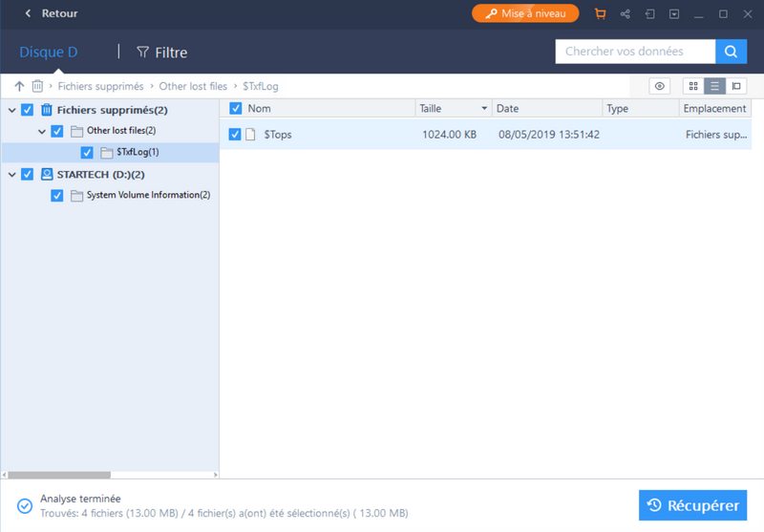Switch to thumbnail grid view
The image size is (764, 532).
(693, 86)
